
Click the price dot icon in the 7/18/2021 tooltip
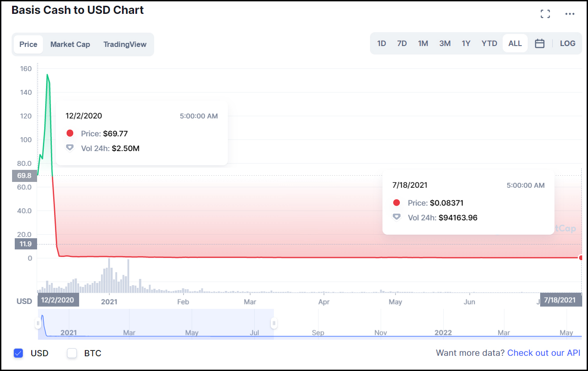[x=397, y=202]
